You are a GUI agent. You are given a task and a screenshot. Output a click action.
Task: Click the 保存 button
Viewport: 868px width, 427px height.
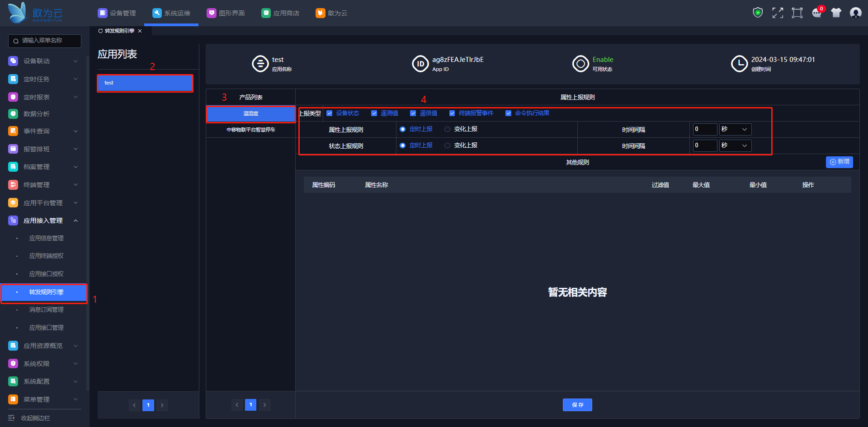point(577,405)
